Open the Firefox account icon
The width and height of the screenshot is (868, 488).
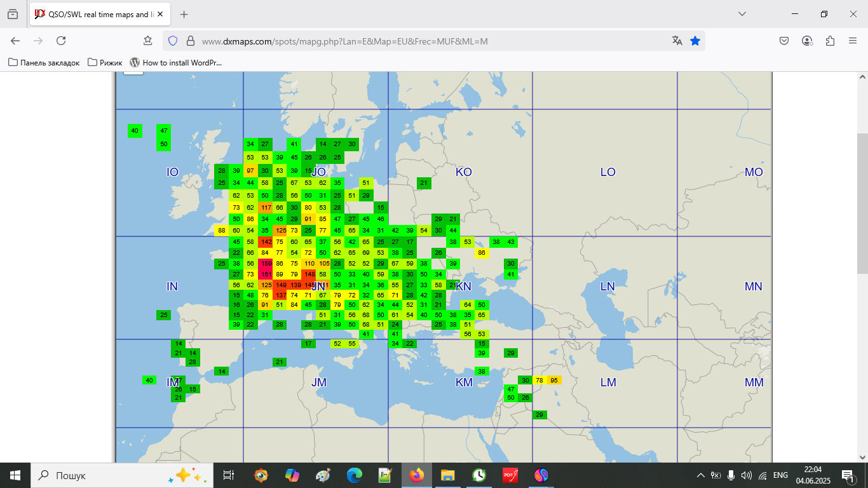pyautogui.click(x=808, y=41)
